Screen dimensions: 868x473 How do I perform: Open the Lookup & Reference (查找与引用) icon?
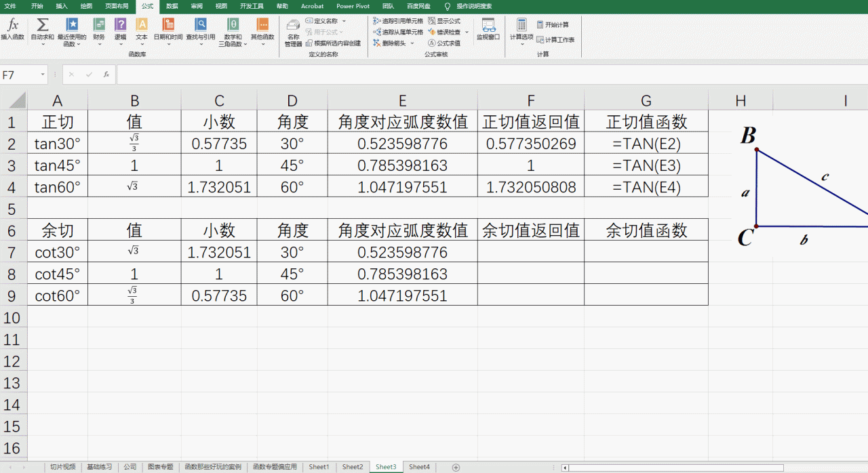pyautogui.click(x=201, y=25)
